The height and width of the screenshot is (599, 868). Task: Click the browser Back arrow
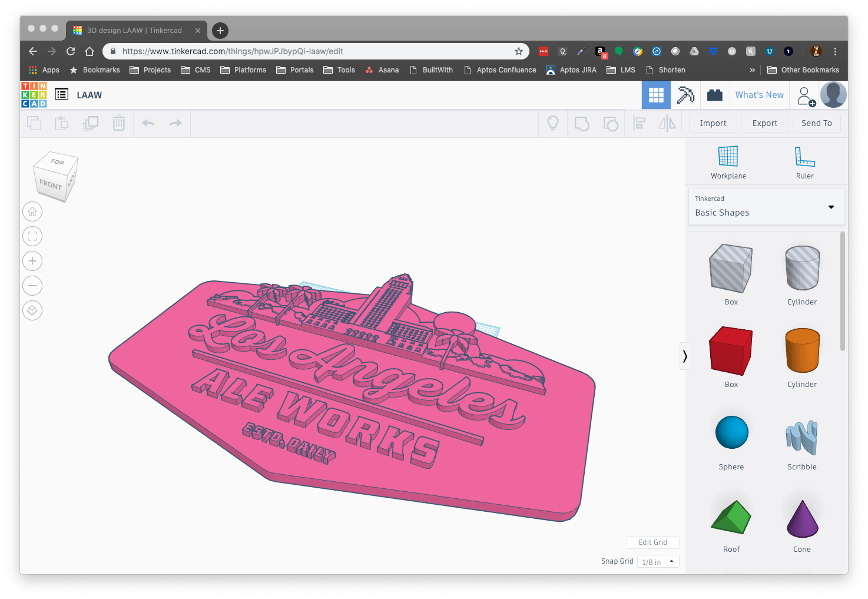[33, 51]
